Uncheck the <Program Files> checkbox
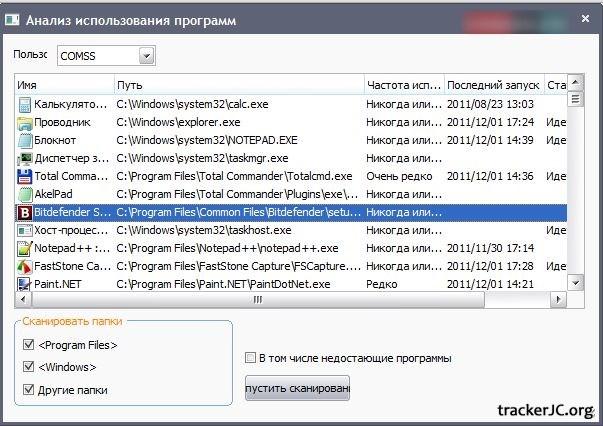603x426 pixels. click(x=27, y=345)
